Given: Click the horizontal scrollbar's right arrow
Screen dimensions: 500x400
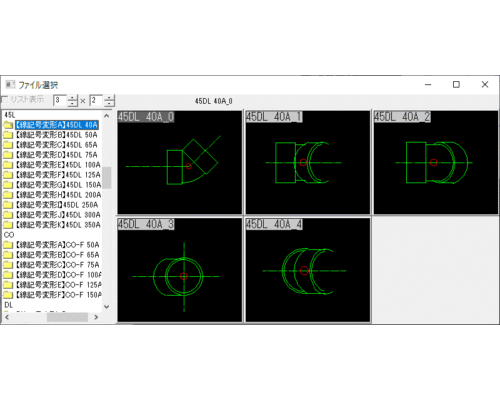Looking at the screenshot, I should [96, 317].
